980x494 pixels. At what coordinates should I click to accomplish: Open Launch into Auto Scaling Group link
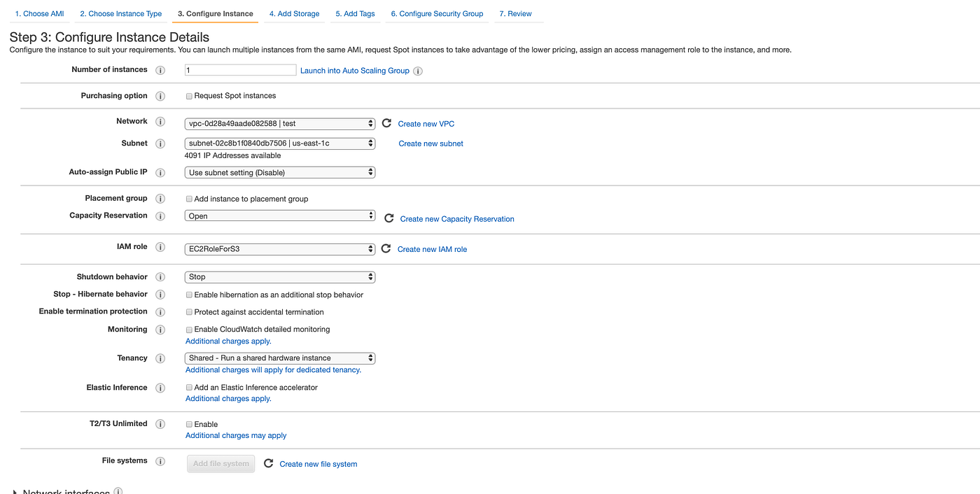pyautogui.click(x=354, y=71)
